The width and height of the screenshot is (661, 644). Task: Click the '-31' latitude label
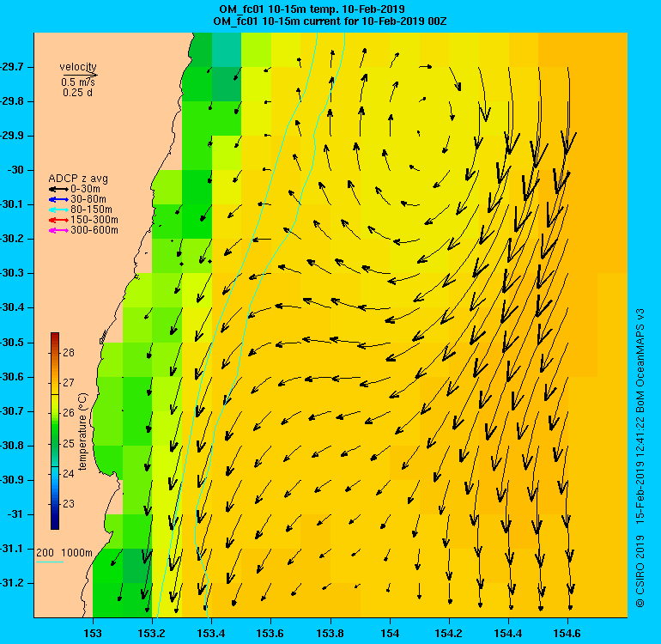(15, 514)
